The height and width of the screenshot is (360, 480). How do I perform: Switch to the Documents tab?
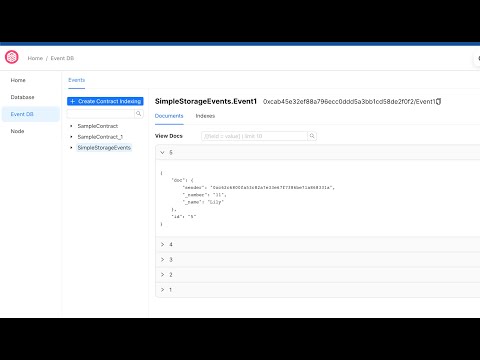click(169, 116)
